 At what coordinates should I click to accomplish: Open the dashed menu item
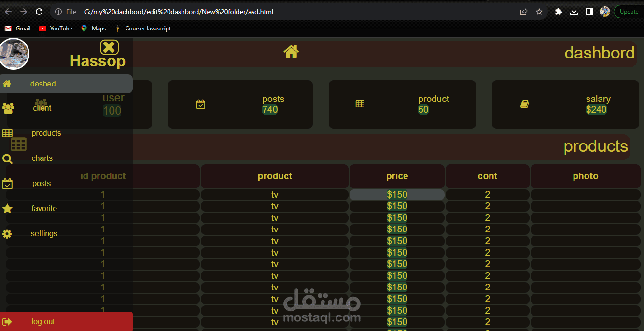(66, 84)
